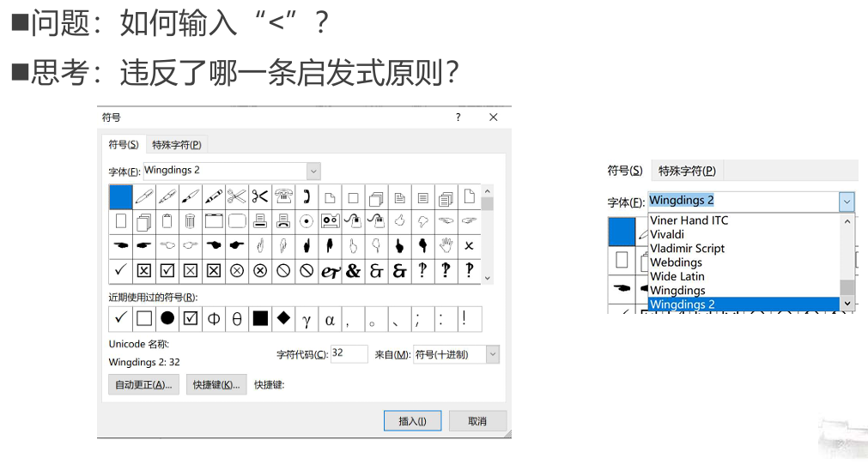Click symbol grid scroll-up arrow
Screen dimensions: 868x476
pos(487,191)
